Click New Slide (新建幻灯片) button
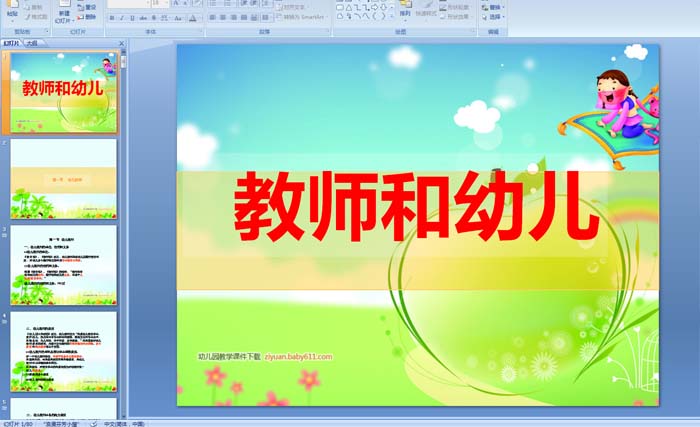This screenshot has width=700, height=427. point(64,13)
